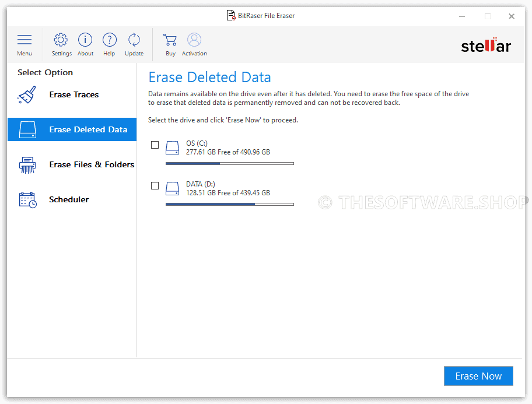
Task: Click the Update refresh icon
Action: point(134,40)
